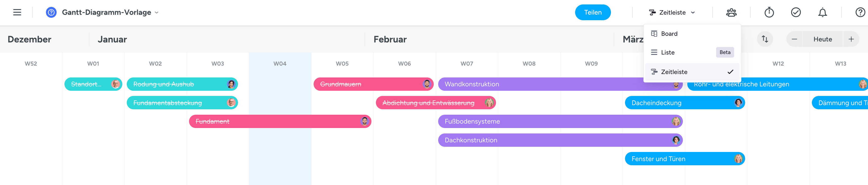Zoom out with the minus button
The image size is (868, 185).
pos(795,39)
